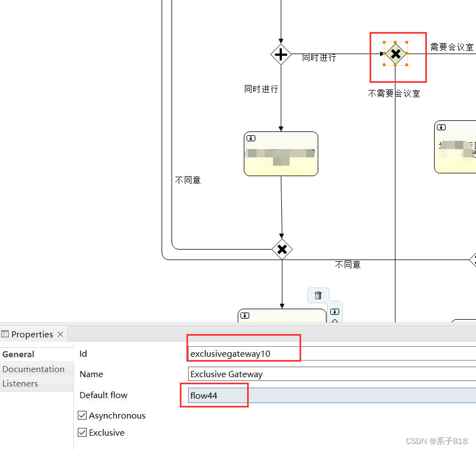Uncheck the Asynchronous checkbox
The width and height of the screenshot is (476, 450).
[82, 415]
